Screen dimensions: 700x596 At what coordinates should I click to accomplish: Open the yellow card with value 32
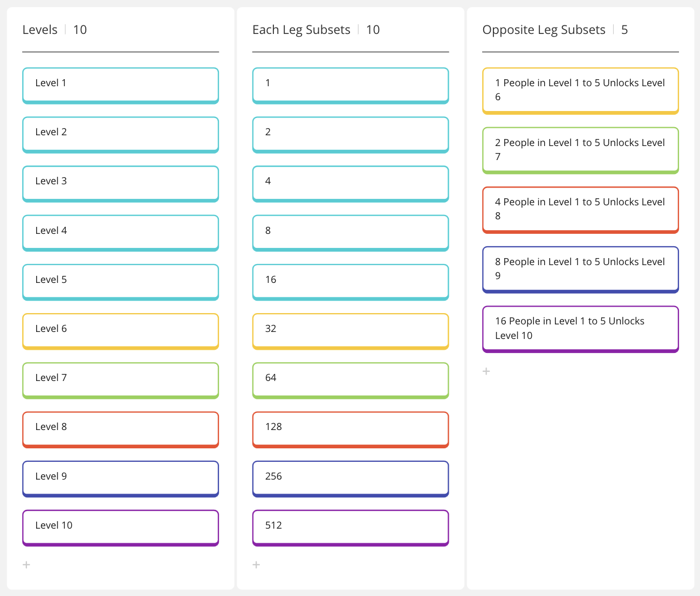click(351, 331)
